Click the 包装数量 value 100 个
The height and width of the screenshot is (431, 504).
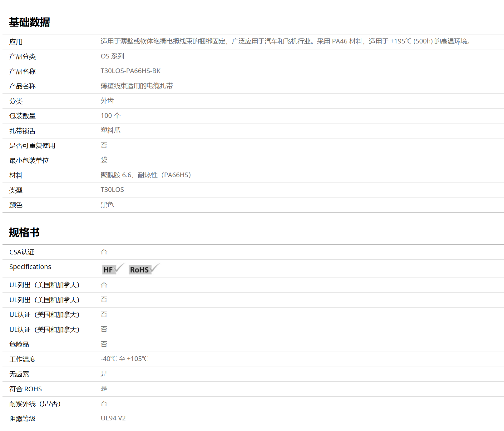coord(110,116)
